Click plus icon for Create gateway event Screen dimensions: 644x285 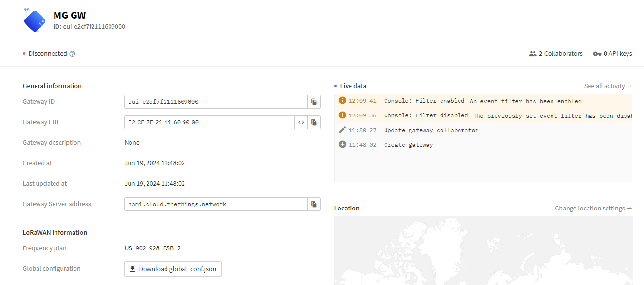(x=342, y=145)
